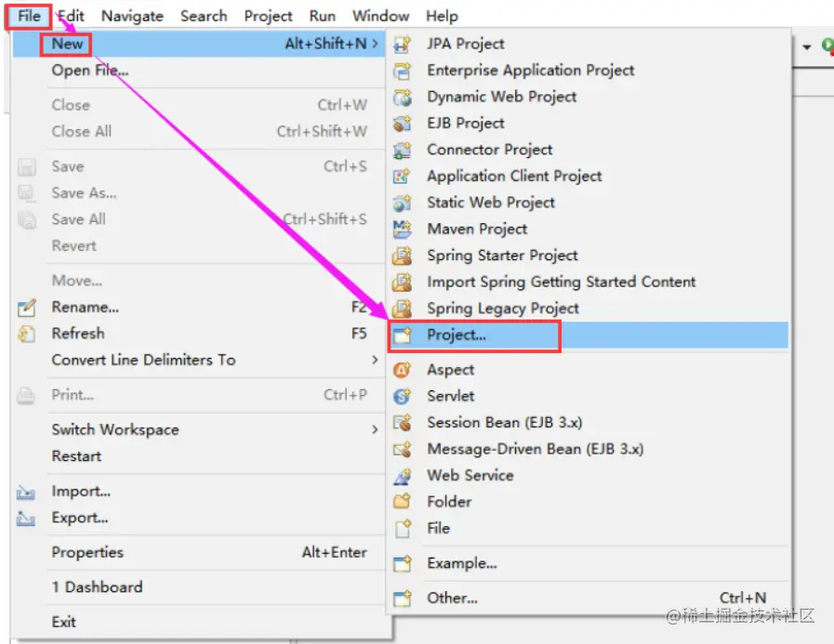Choose Spring Starter Project text entry
The height and width of the screenshot is (644, 834).
(502, 256)
